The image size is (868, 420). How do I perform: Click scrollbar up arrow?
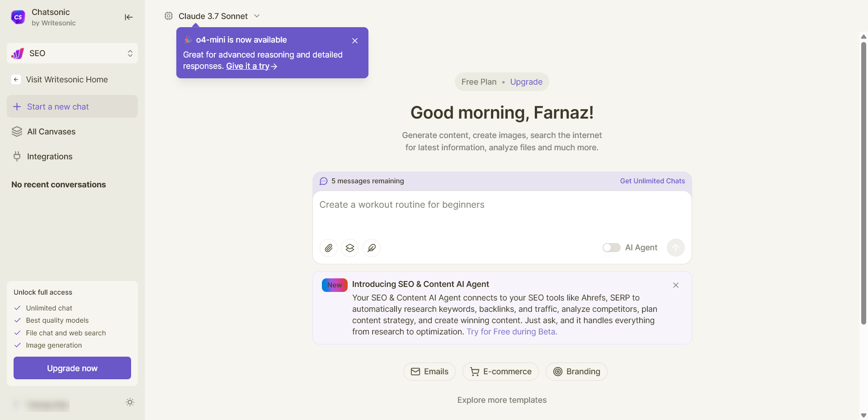(863, 37)
